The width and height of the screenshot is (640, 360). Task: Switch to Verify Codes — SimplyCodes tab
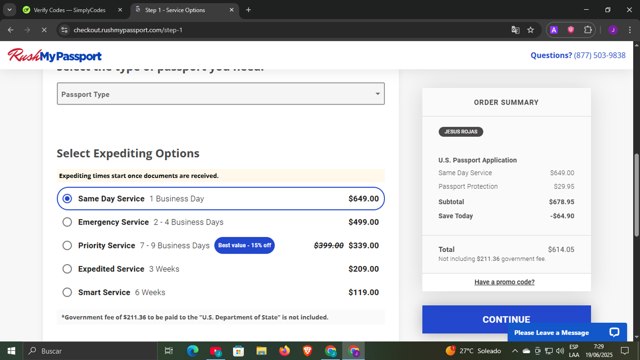pyautogui.click(x=69, y=10)
